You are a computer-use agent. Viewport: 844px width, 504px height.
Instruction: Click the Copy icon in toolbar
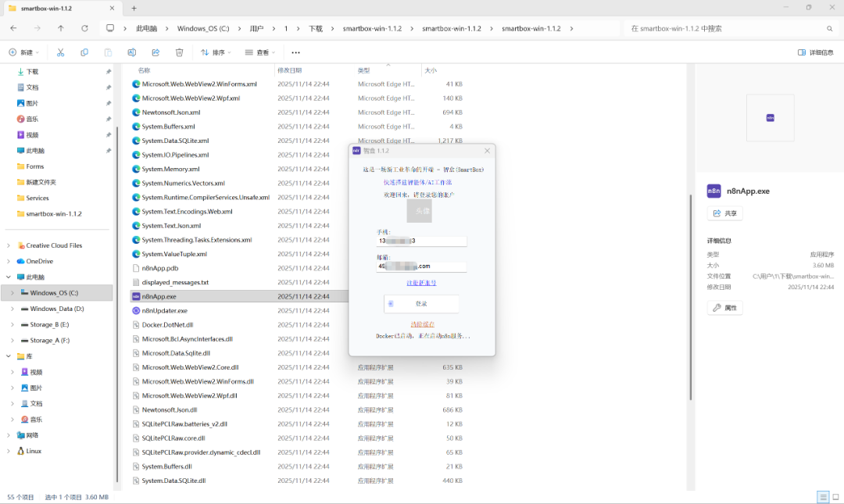tap(84, 52)
